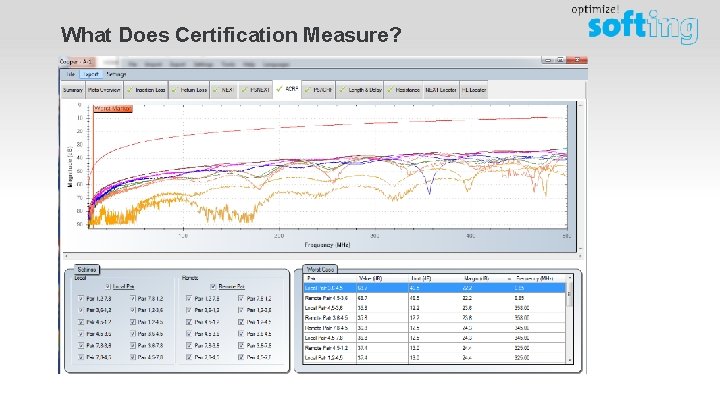720x405 pixels.
Task: Select the Remote Pair 4,5-1,2 row
Action: point(434,348)
